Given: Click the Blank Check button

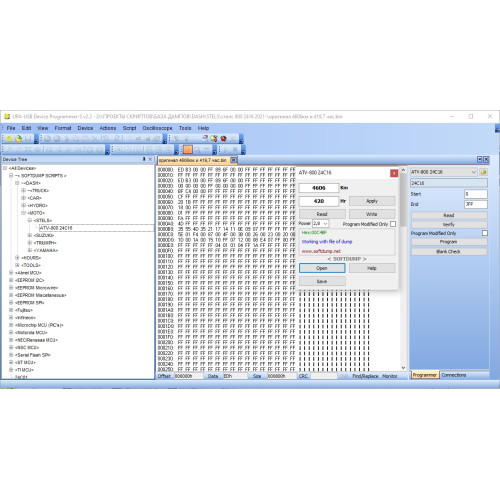Looking at the screenshot, I should point(449,251).
